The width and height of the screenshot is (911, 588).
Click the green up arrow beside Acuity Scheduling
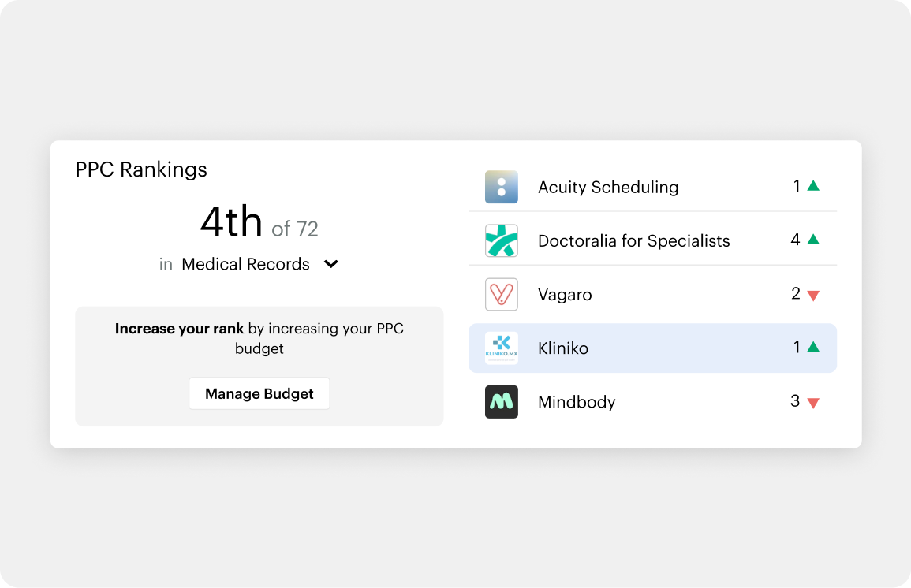point(813,186)
